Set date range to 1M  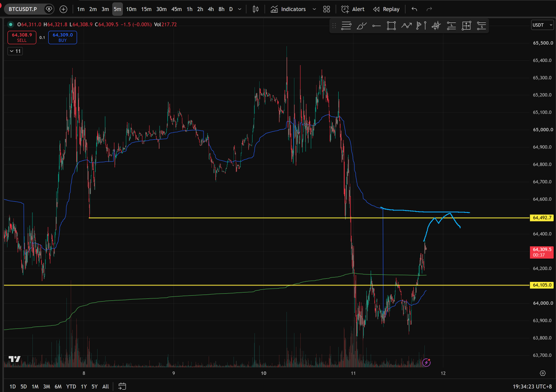tap(35, 386)
